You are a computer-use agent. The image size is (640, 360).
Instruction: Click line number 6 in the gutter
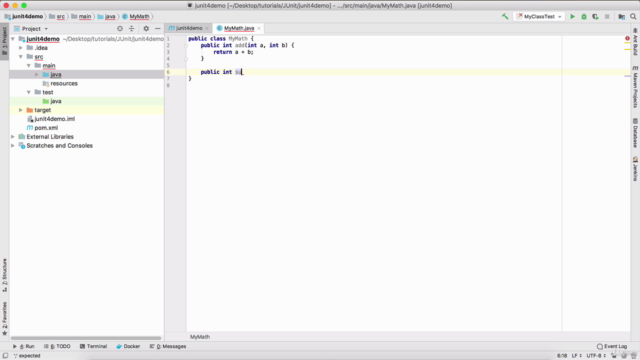[168, 72]
